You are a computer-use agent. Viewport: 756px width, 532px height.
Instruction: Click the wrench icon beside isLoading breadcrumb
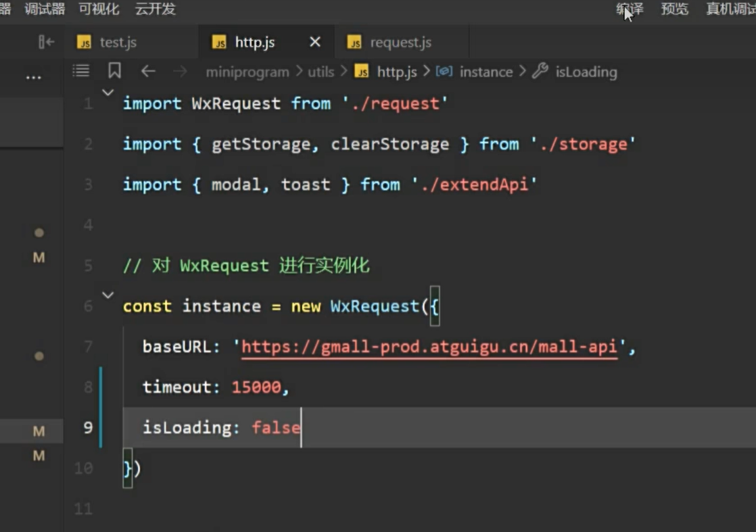(540, 71)
